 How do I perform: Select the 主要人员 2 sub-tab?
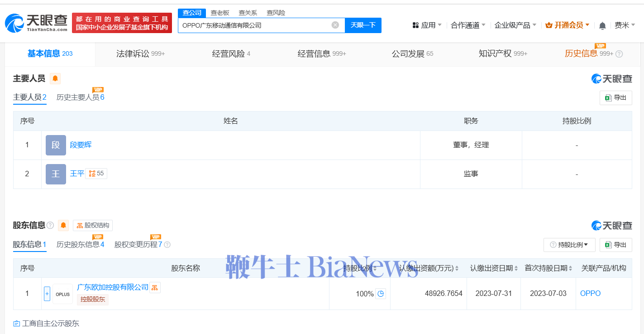[30, 97]
